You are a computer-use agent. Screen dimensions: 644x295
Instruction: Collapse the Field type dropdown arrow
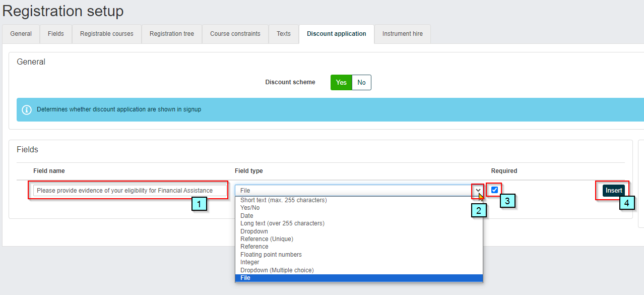click(x=478, y=191)
